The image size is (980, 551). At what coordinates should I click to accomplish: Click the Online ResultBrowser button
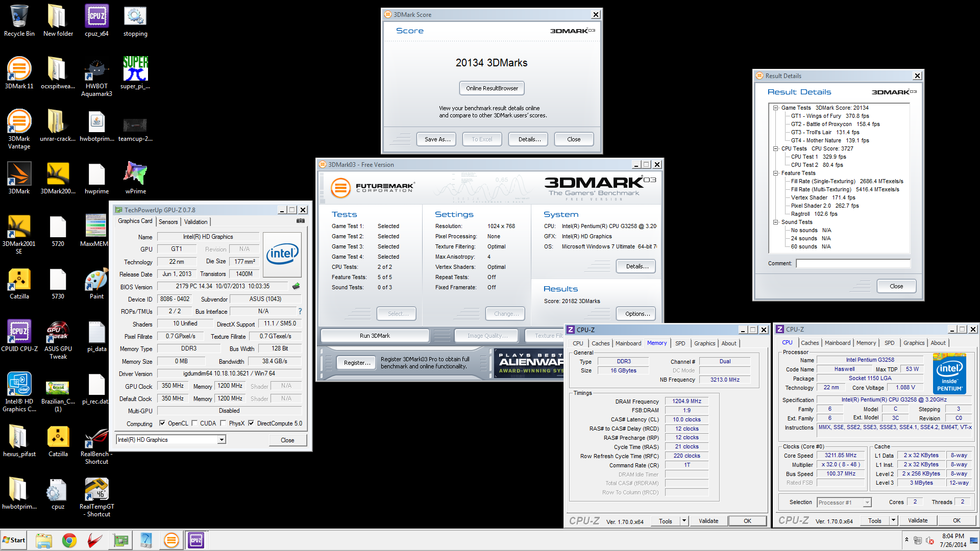pos(492,88)
